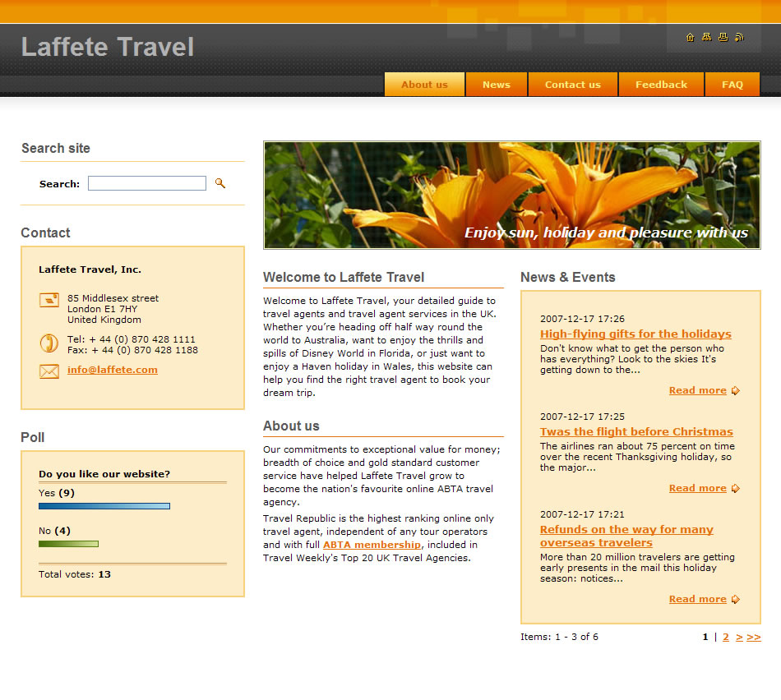Click the telephone icon in Contact box
Screen dimensions: 781x700
tap(49, 343)
